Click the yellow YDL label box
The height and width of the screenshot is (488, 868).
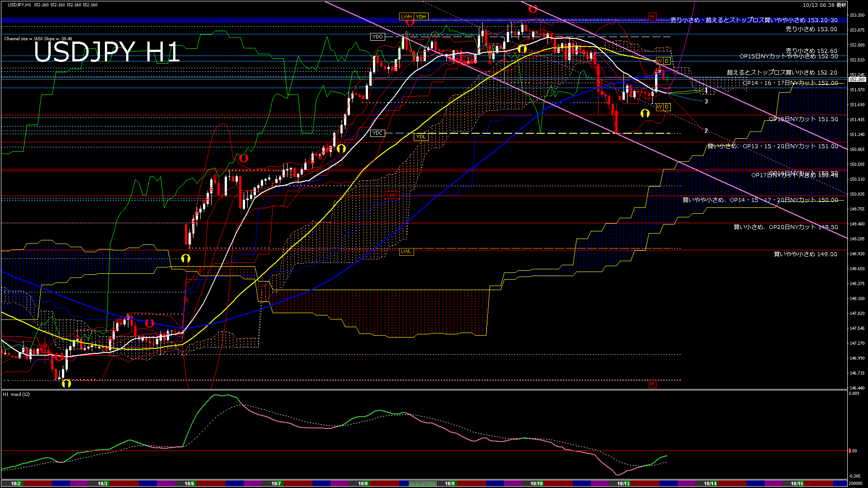420,137
